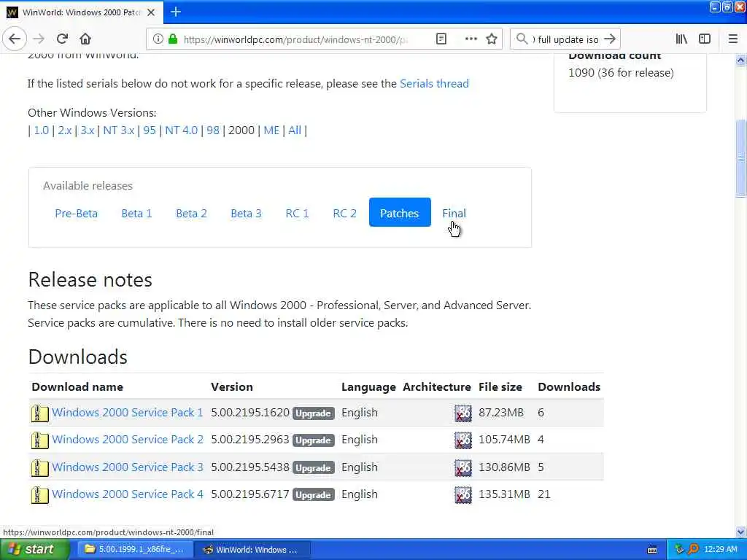747x560 pixels.
Task: Open Windows 1.0 version link
Action: (x=42, y=130)
